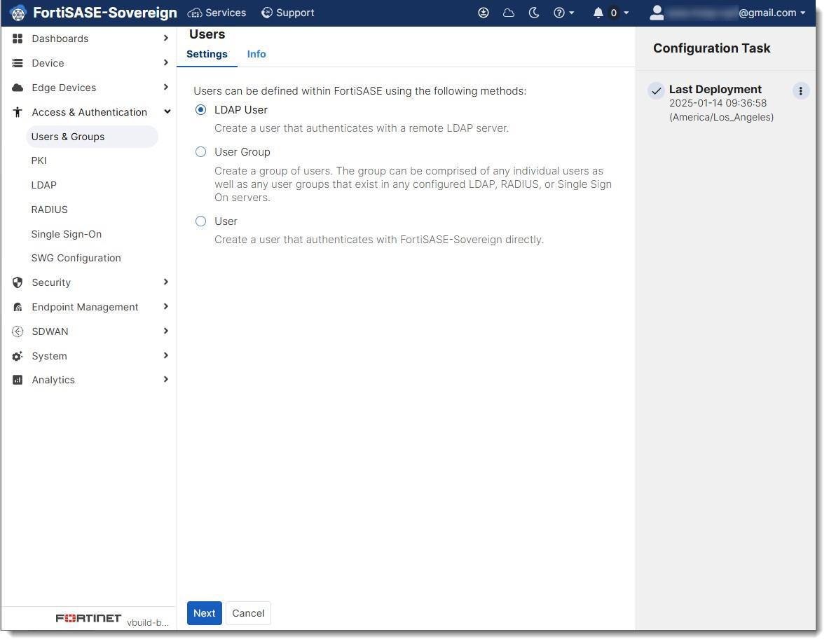This screenshot has width=829, height=644.
Task: Open the account email dropdown arrow
Action: pyautogui.click(x=804, y=13)
